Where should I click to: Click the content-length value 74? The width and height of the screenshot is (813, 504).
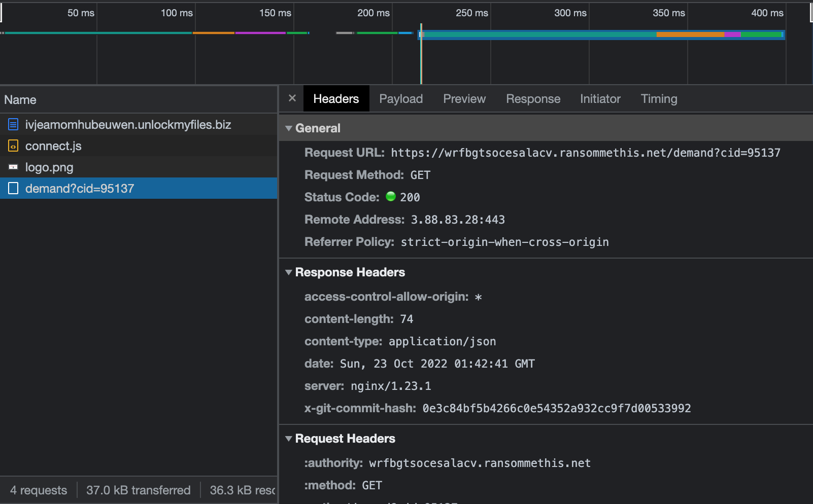point(406,319)
